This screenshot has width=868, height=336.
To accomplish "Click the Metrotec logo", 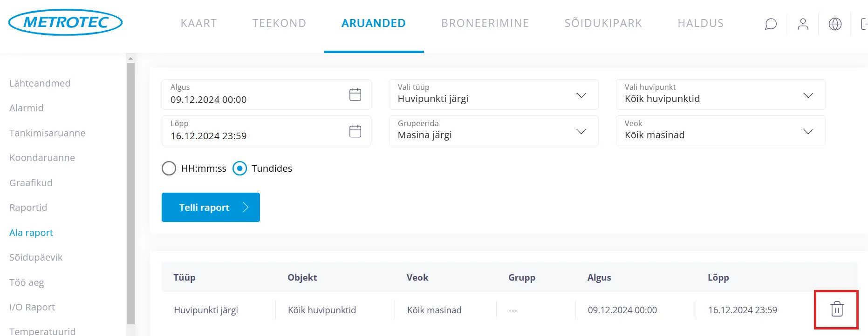I will coord(65,22).
